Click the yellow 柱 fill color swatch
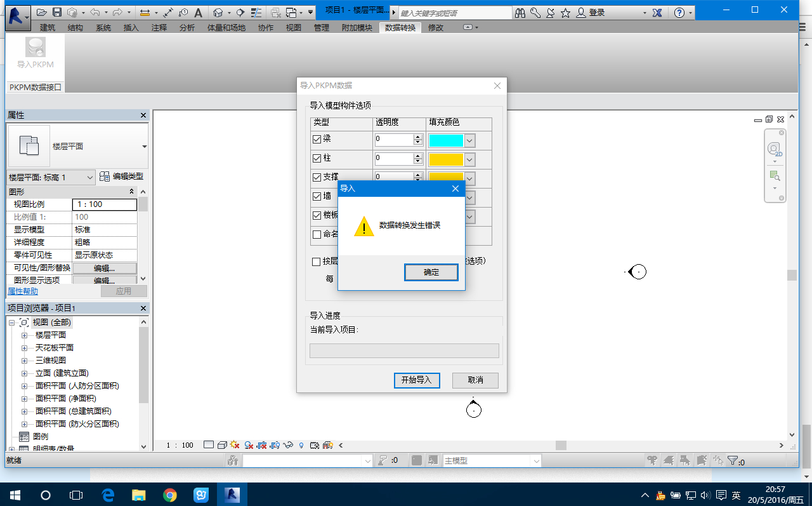812x506 pixels. 446,159
